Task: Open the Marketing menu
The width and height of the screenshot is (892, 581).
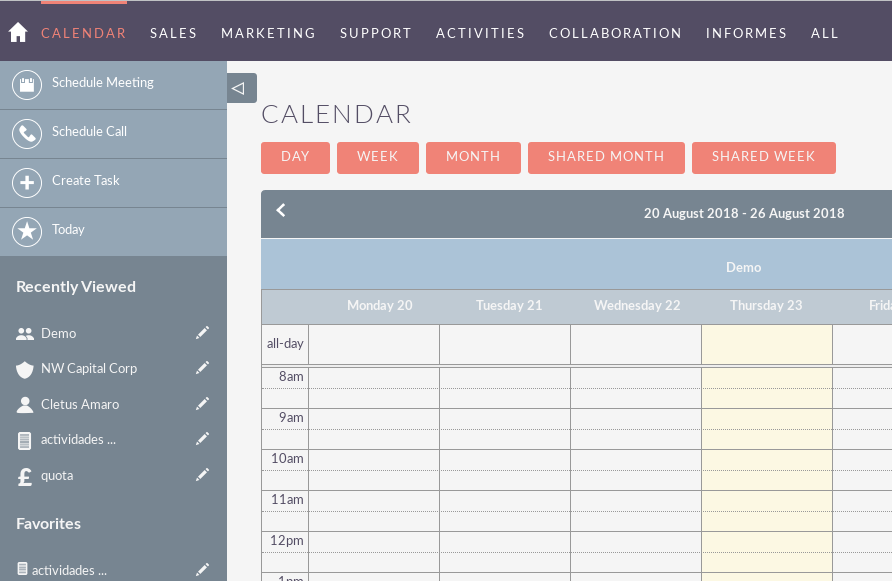Action: (268, 33)
